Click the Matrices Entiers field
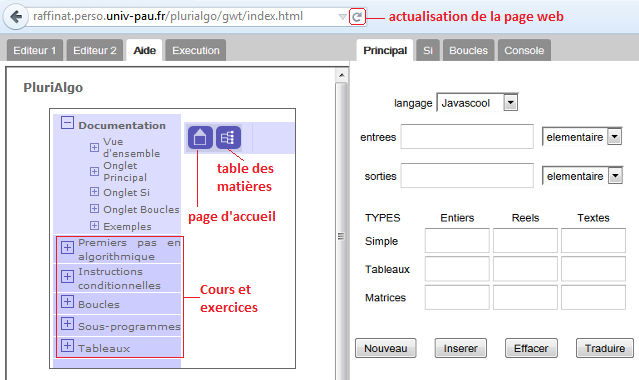The width and height of the screenshot is (639, 380). [x=457, y=297]
